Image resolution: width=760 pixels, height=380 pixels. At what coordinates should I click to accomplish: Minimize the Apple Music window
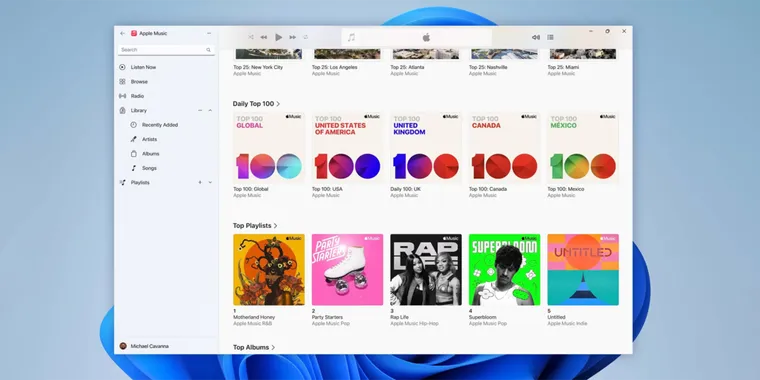point(591,31)
